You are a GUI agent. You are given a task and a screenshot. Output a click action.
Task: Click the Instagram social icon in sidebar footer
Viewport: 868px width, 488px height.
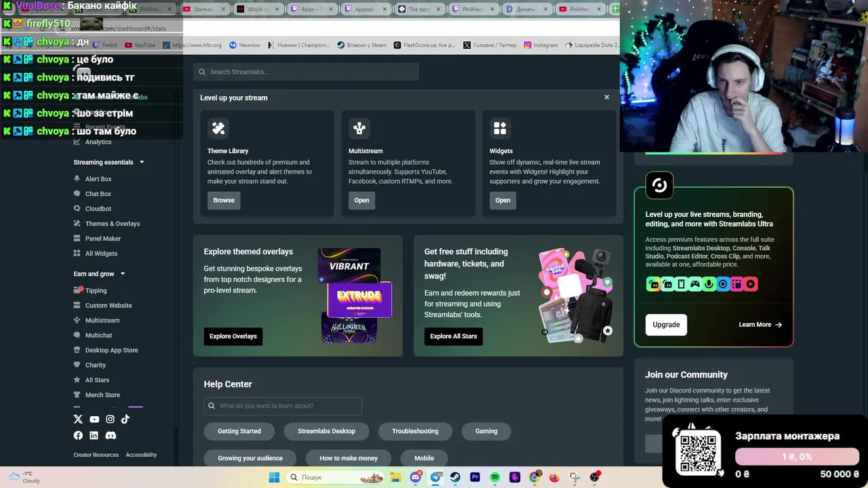[110, 420]
